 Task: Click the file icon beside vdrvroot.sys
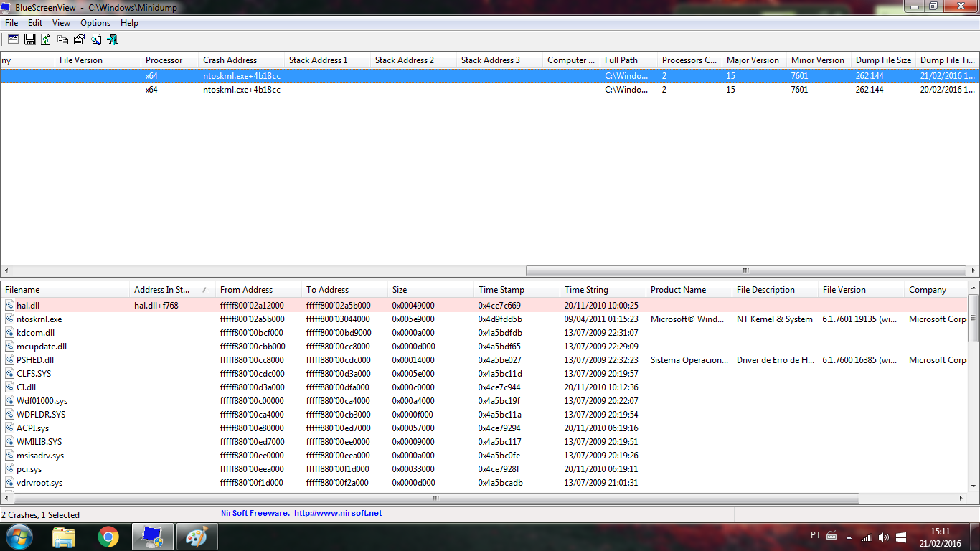pyautogui.click(x=9, y=483)
